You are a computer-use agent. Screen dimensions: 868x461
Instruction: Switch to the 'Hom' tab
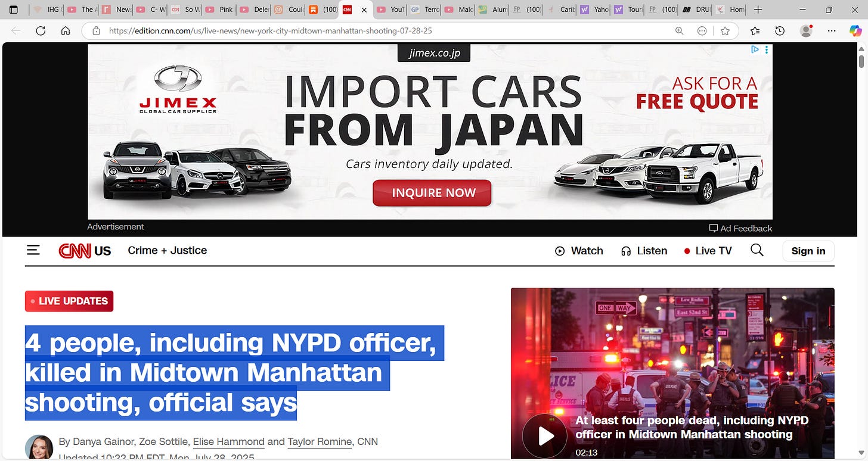(x=731, y=10)
